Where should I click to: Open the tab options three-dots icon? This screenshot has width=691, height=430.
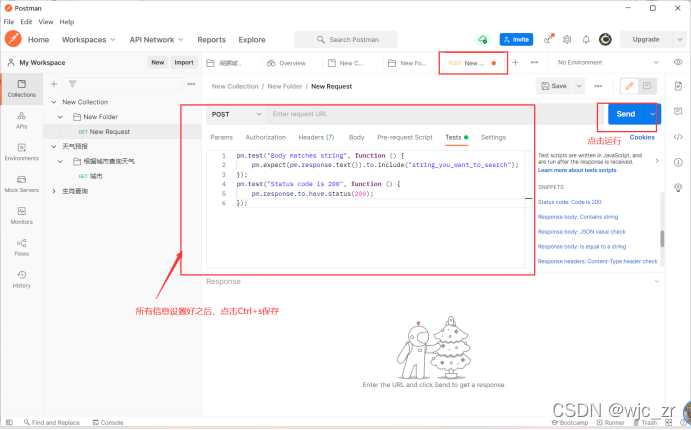(x=534, y=63)
